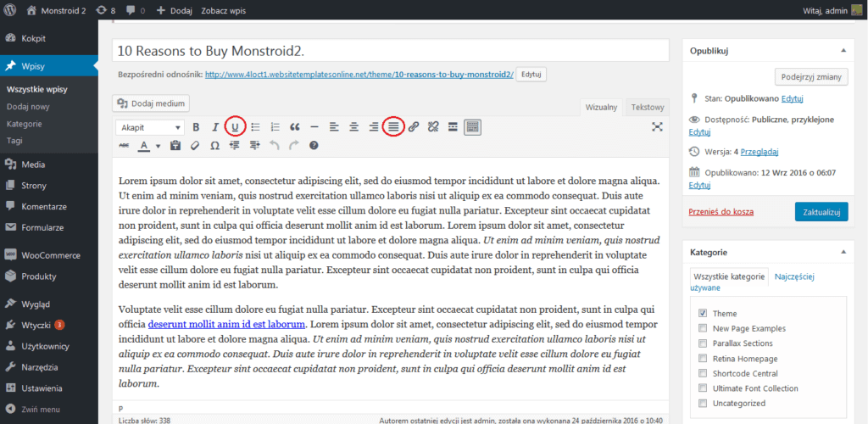
Task: Edit permalink with Edytuj button
Action: [x=531, y=74]
